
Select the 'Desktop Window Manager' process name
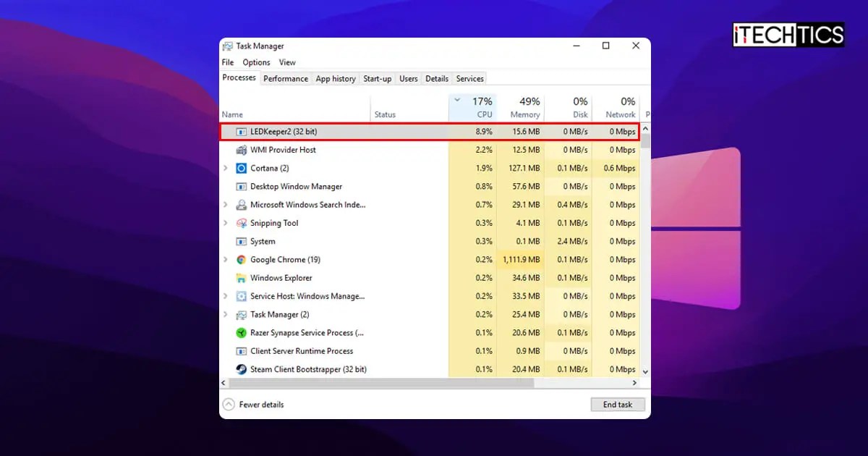[297, 187]
